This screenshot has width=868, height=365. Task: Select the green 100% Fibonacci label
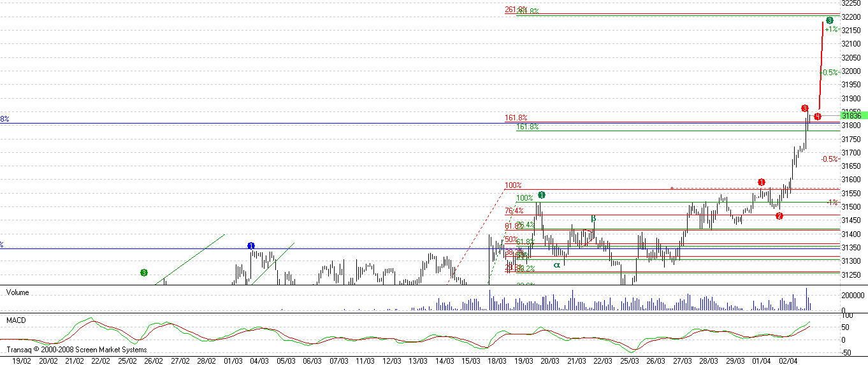point(524,198)
